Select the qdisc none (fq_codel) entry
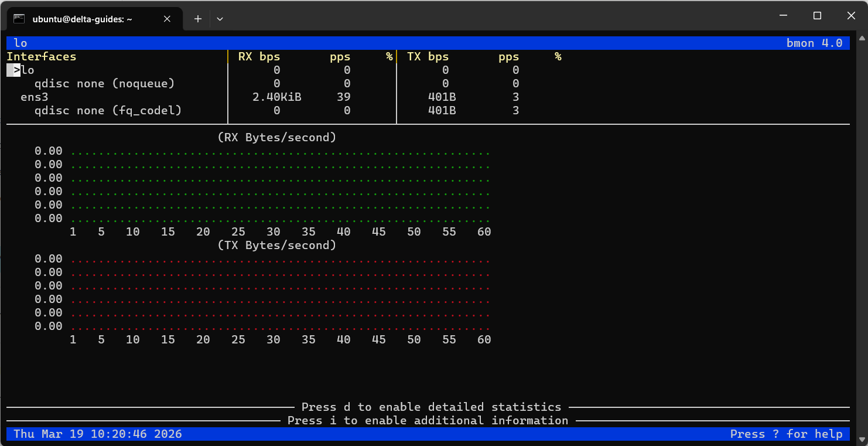This screenshot has width=868, height=446. pyautogui.click(x=108, y=111)
